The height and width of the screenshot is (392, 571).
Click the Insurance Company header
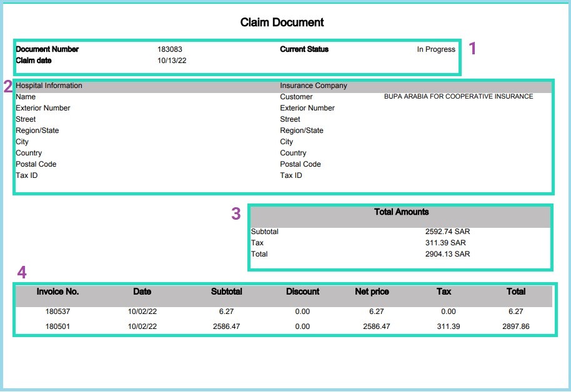314,86
